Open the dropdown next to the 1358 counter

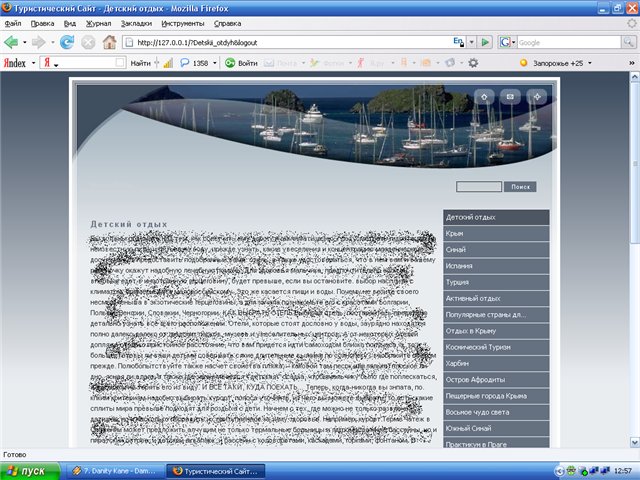point(215,63)
